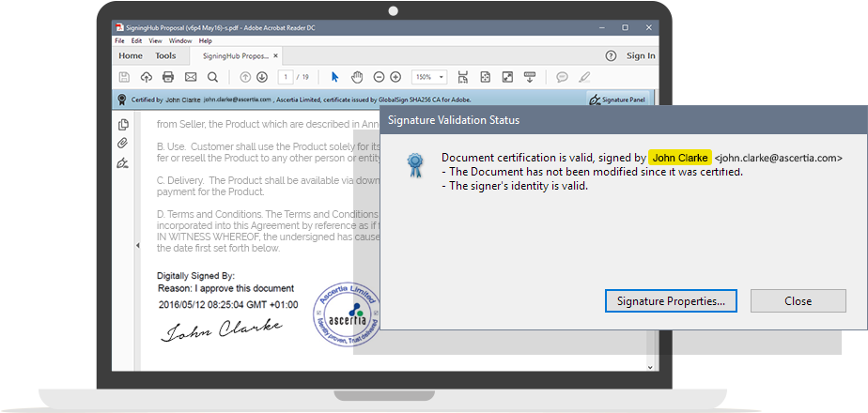The image size is (868, 413).
Task: Click Close in Signature Validation Status
Action: pos(798,300)
